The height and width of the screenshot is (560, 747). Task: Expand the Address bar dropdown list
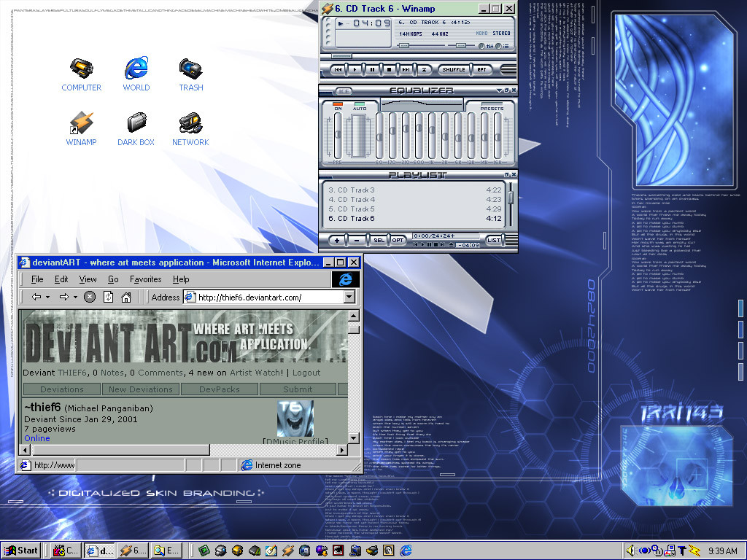[x=349, y=297]
